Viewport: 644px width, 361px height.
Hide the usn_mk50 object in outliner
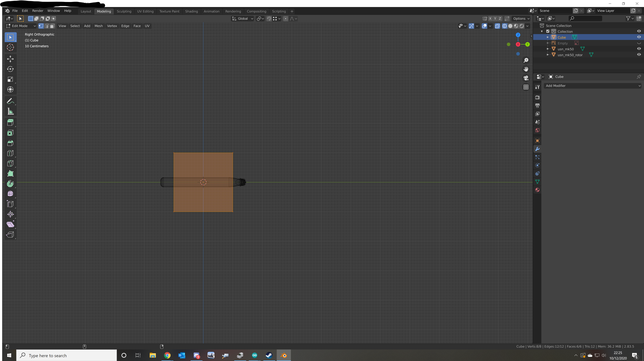click(x=639, y=49)
